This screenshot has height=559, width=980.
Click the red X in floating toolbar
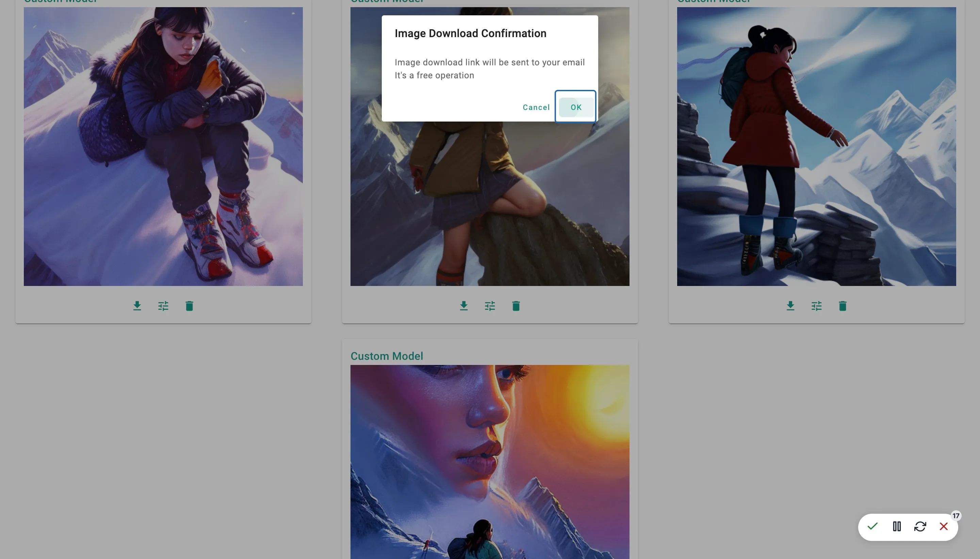tap(944, 526)
